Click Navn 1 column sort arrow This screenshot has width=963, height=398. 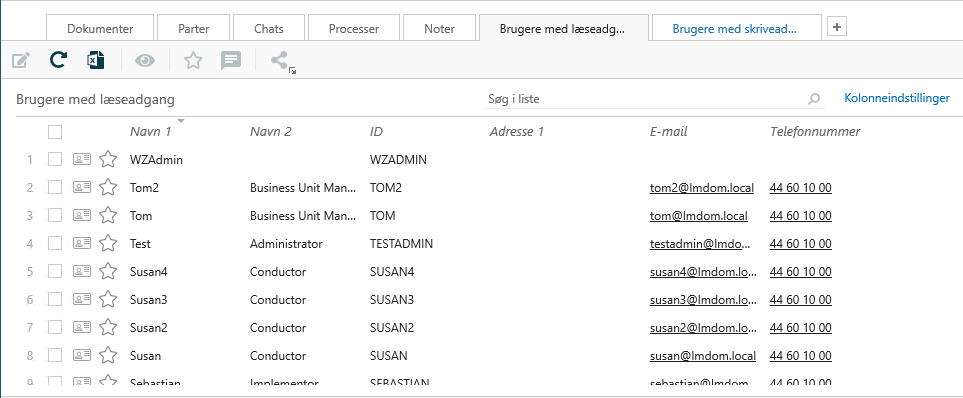coord(181,121)
